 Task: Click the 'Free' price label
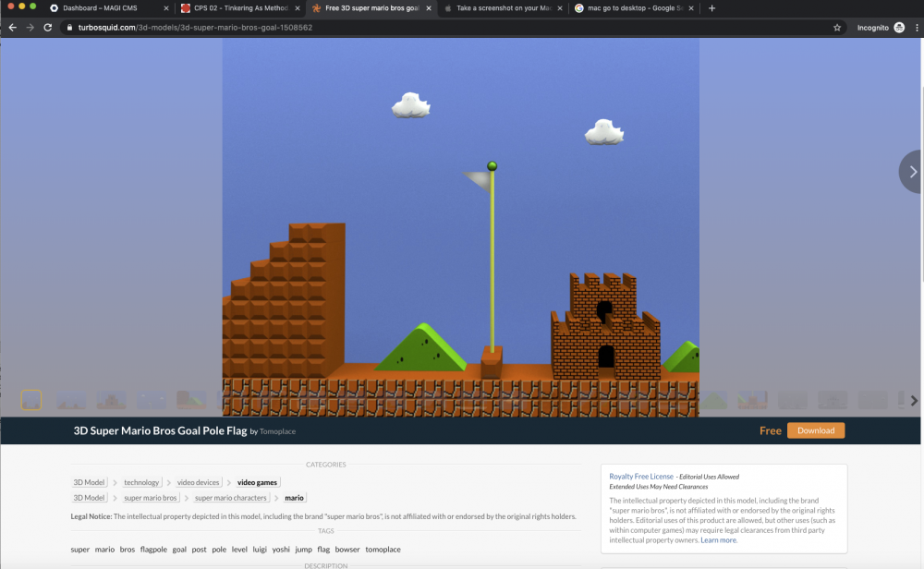click(x=771, y=430)
